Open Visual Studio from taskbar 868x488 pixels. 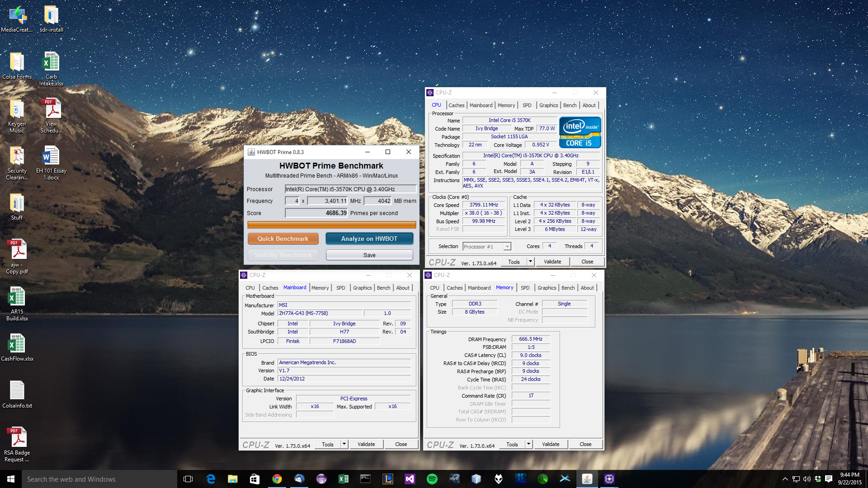point(410,479)
